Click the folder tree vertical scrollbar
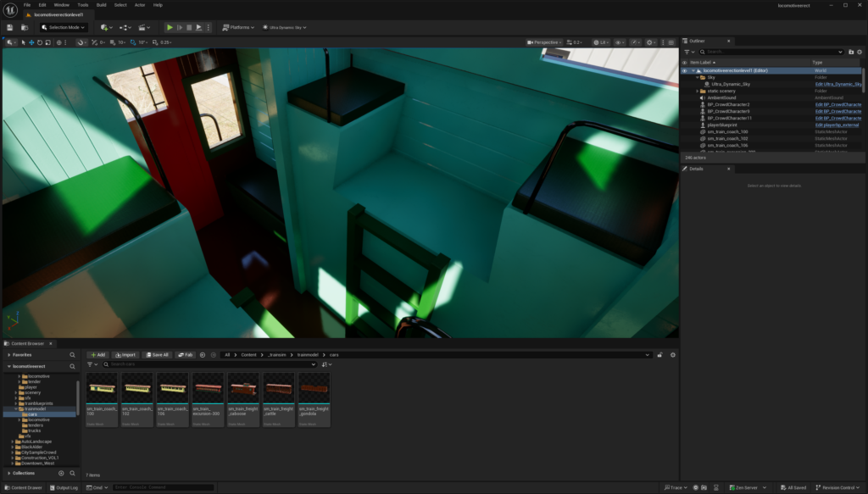This screenshot has width=868, height=494. click(x=78, y=394)
